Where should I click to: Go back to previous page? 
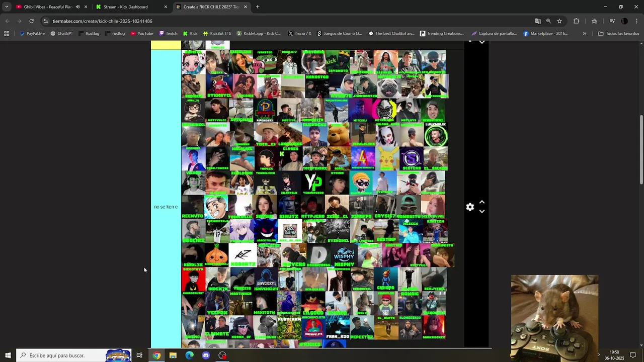pyautogui.click(x=7, y=21)
